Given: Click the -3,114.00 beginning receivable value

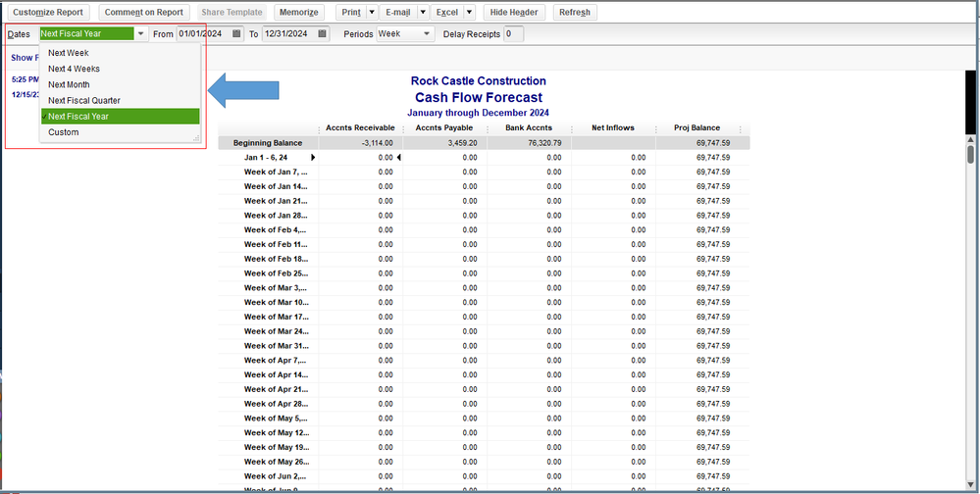Looking at the screenshot, I should tap(378, 143).
